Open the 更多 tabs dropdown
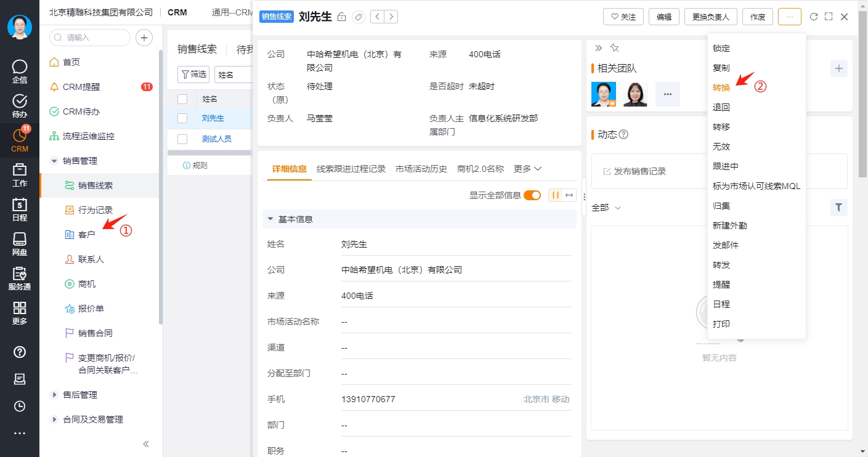Image resolution: width=868 pixels, height=457 pixels. point(528,169)
